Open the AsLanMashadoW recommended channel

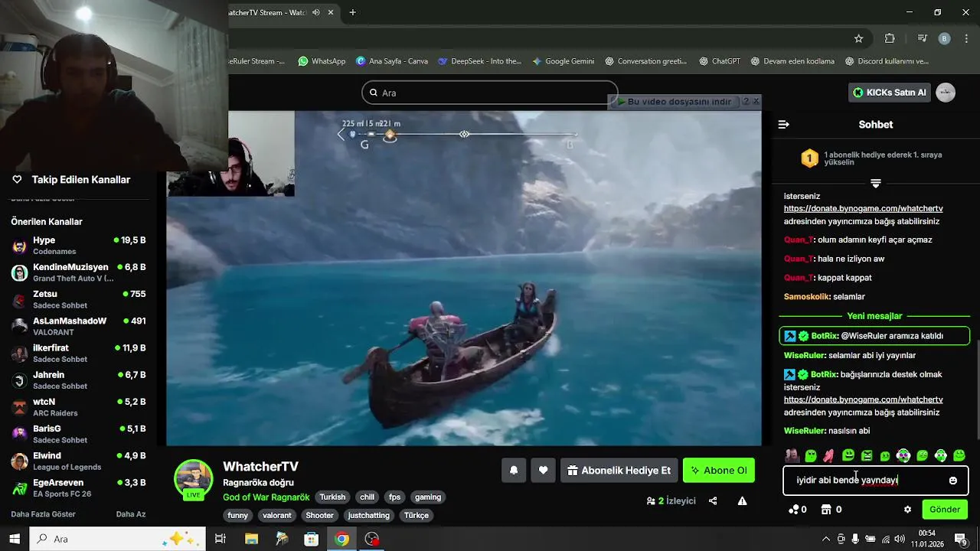pos(78,326)
